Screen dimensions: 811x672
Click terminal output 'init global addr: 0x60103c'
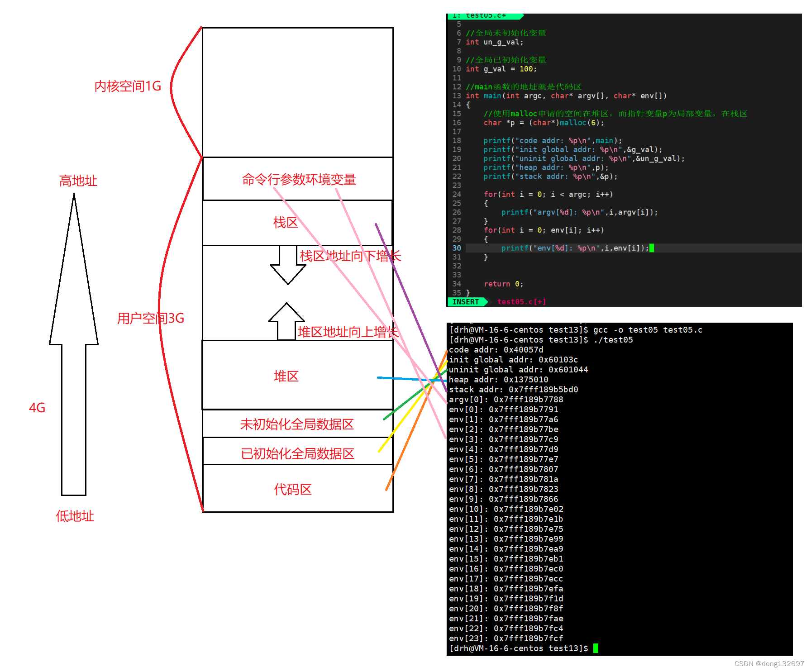point(513,360)
